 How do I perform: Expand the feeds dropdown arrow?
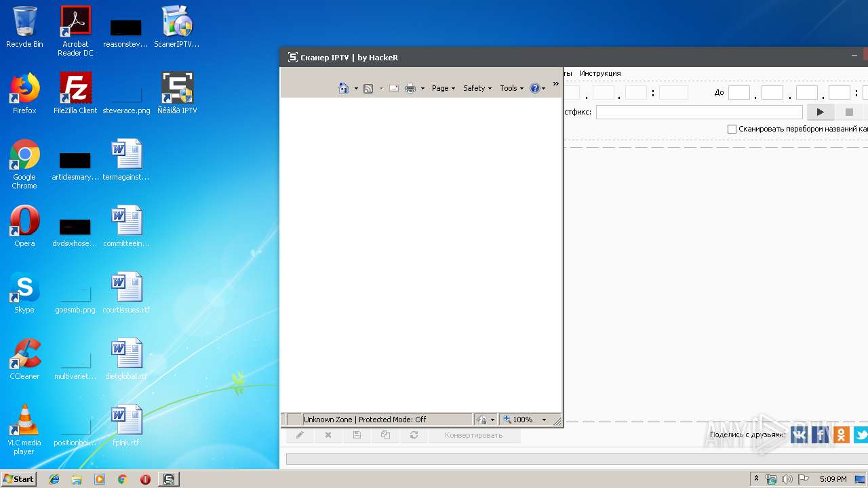click(x=380, y=88)
